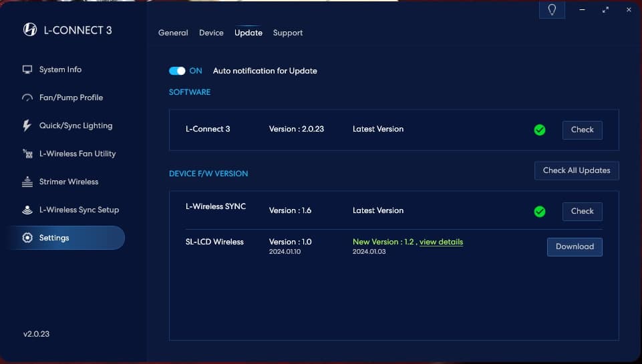Click the System Info monitor icon
This screenshot has height=364, width=642.
coord(27,69)
